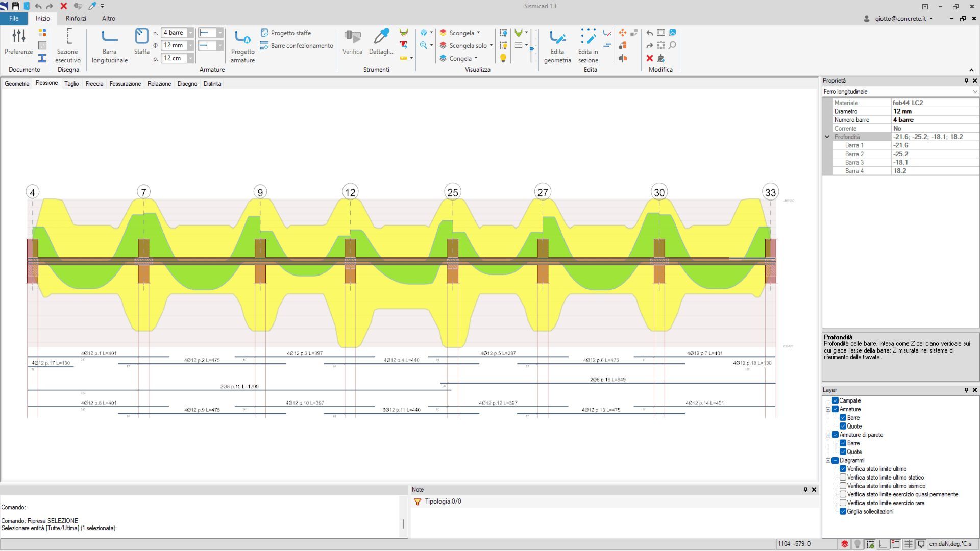
Task: Disable Griglia sollecitazioni checkbox
Action: (x=843, y=511)
